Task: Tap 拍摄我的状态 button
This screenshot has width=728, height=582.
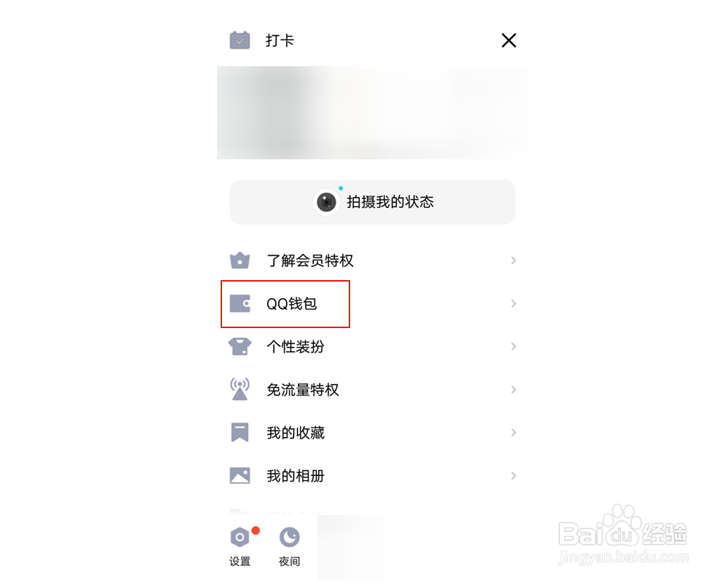Action: [x=373, y=202]
